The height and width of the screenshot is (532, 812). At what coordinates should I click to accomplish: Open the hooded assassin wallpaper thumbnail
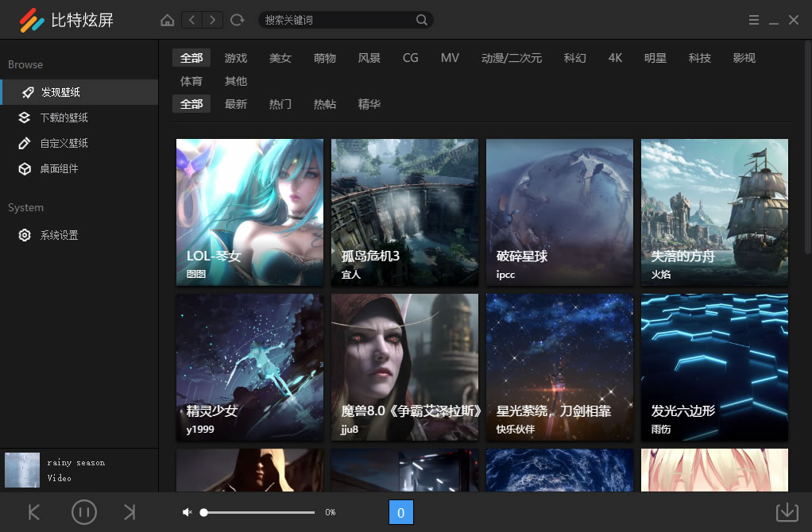tap(249, 470)
